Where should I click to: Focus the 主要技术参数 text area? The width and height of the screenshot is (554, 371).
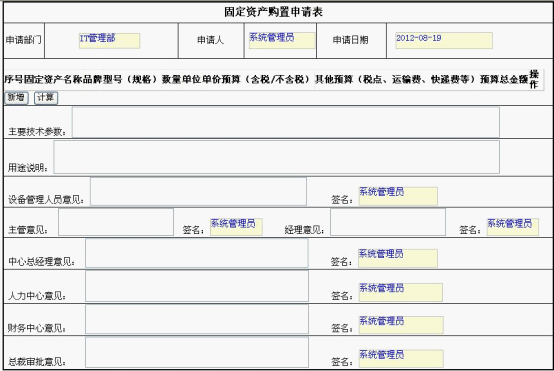pos(286,122)
